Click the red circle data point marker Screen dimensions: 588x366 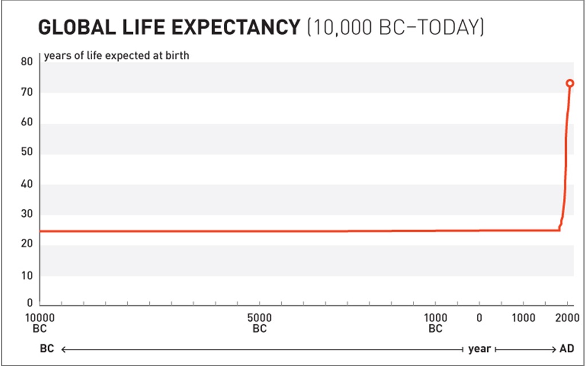pos(570,83)
